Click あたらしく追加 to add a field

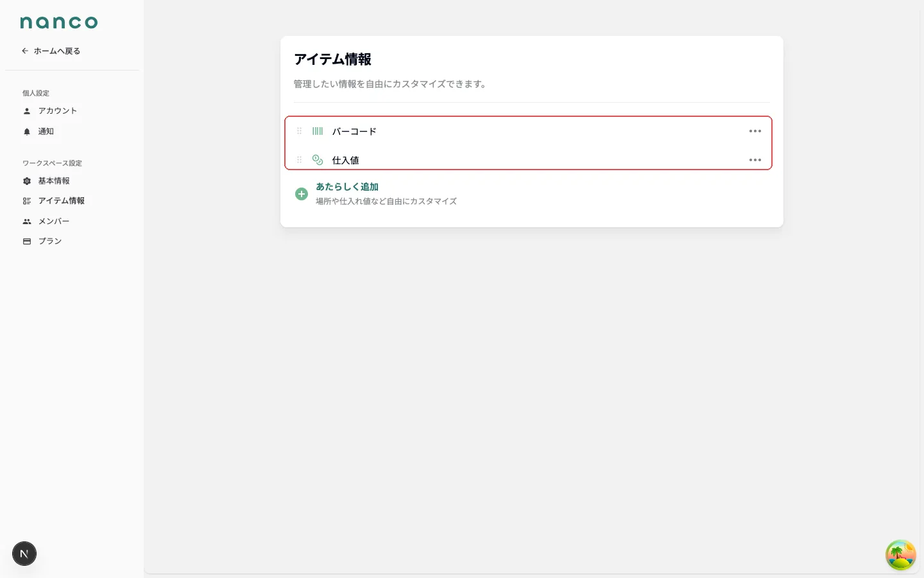[x=347, y=187]
